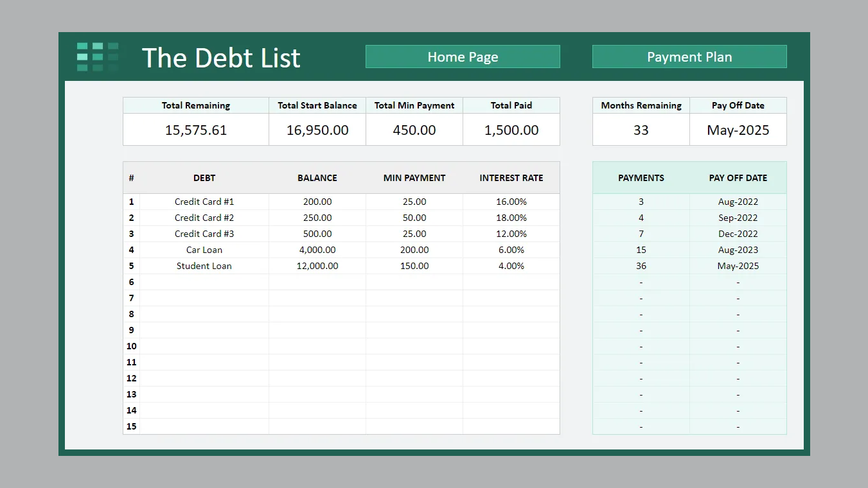Click the Total Paid header label
Screen dimensions: 868x488
point(511,105)
